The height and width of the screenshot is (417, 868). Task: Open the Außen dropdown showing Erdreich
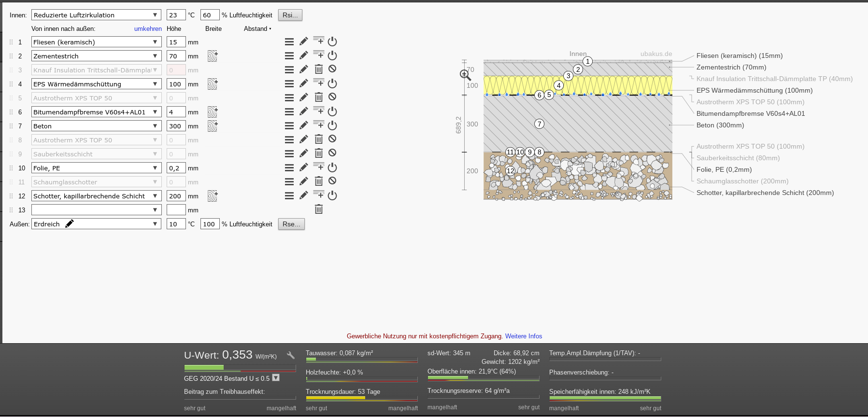coord(97,224)
